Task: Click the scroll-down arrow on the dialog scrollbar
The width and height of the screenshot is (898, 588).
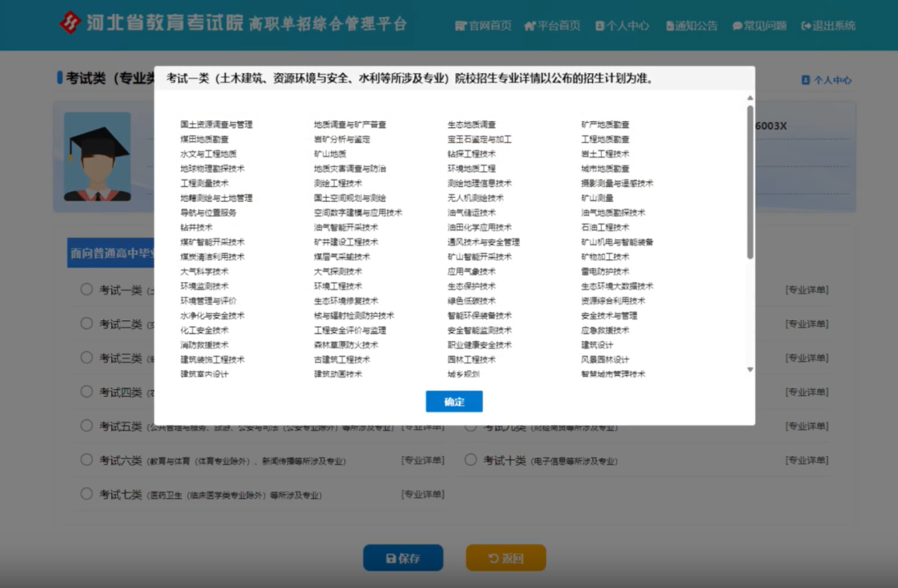Action: pos(748,368)
